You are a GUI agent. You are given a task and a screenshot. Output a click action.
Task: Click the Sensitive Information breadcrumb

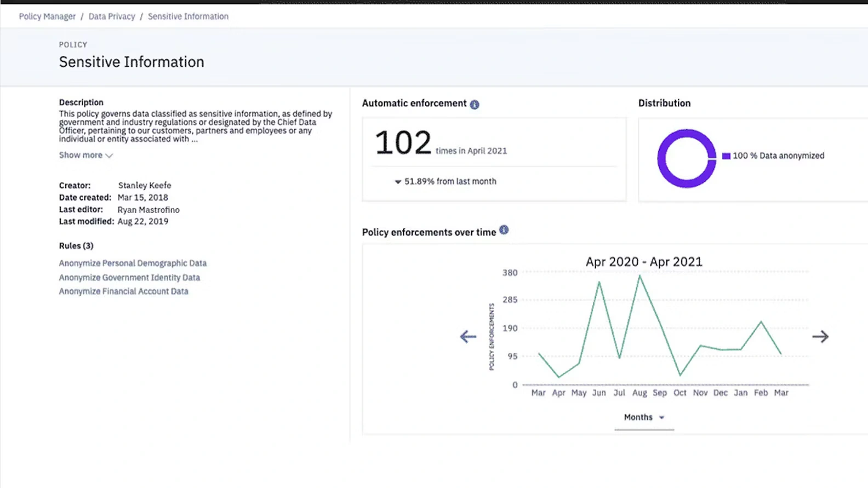click(188, 16)
